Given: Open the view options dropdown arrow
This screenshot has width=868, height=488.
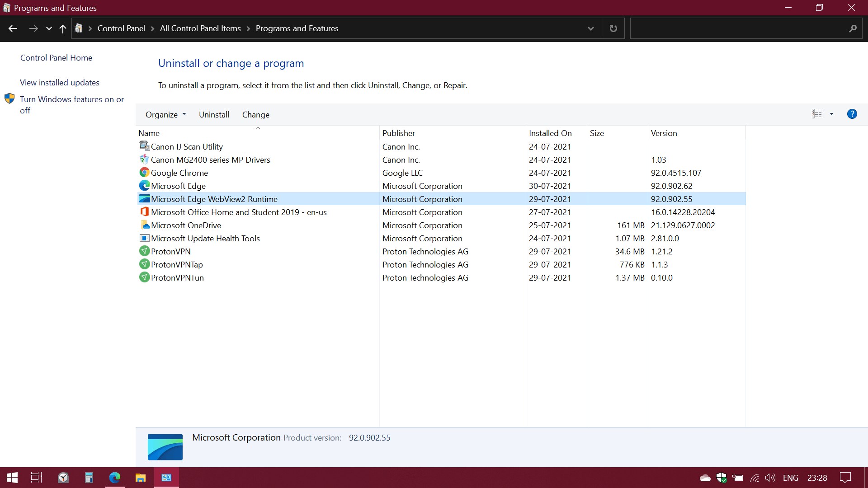Looking at the screenshot, I should 831,114.
